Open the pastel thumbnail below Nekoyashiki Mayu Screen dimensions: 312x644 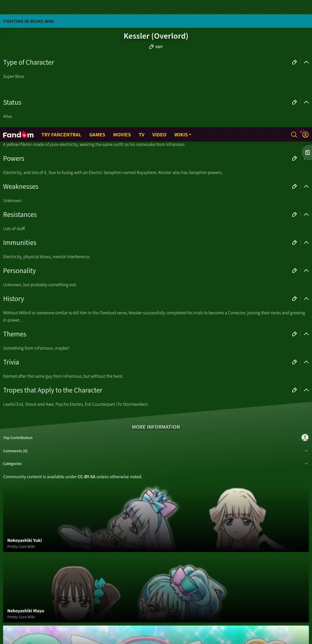[x=156, y=635]
